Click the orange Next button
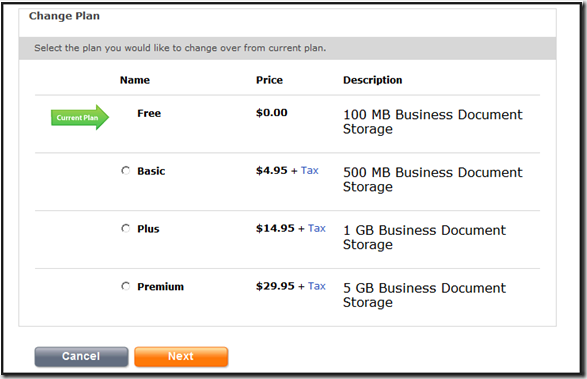 pyautogui.click(x=181, y=356)
